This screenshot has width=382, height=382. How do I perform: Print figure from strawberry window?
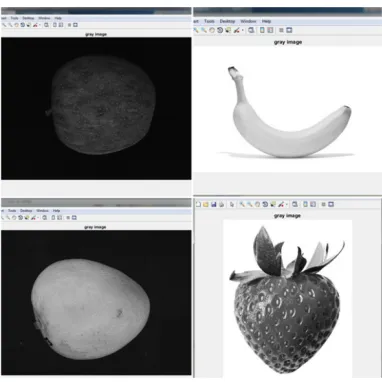click(x=221, y=204)
